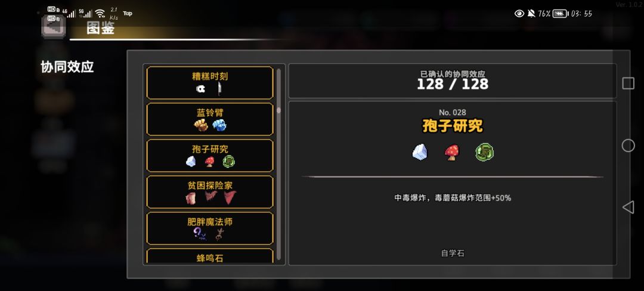Viewport: 644px width, 291px height.
Task: Click the synergy list scrollbar thumb
Action: click(x=279, y=110)
